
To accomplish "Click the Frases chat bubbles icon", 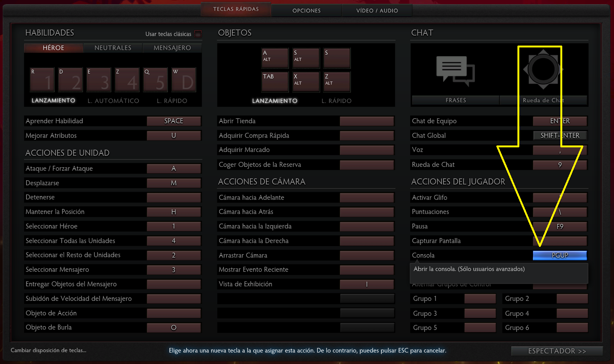I will 455,71.
